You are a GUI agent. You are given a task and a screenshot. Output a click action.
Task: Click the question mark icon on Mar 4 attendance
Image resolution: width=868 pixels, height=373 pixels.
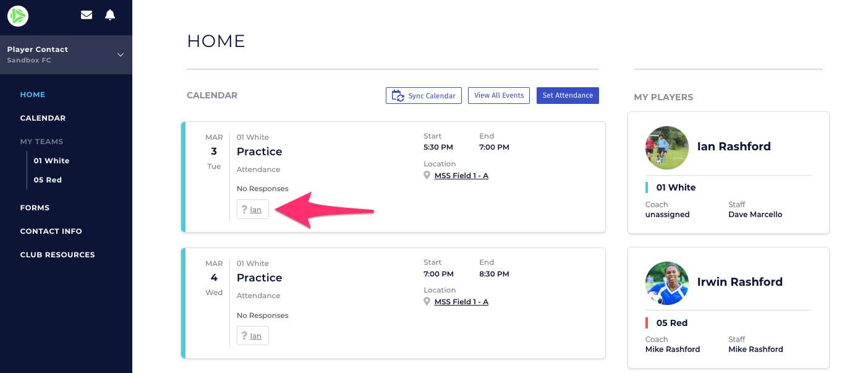pos(244,336)
